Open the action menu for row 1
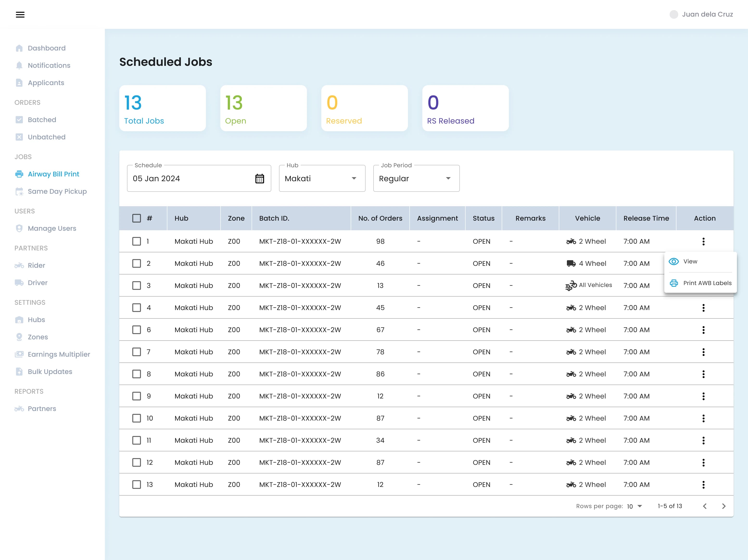Screen dimensions: 748x560 [x=703, y=241]
